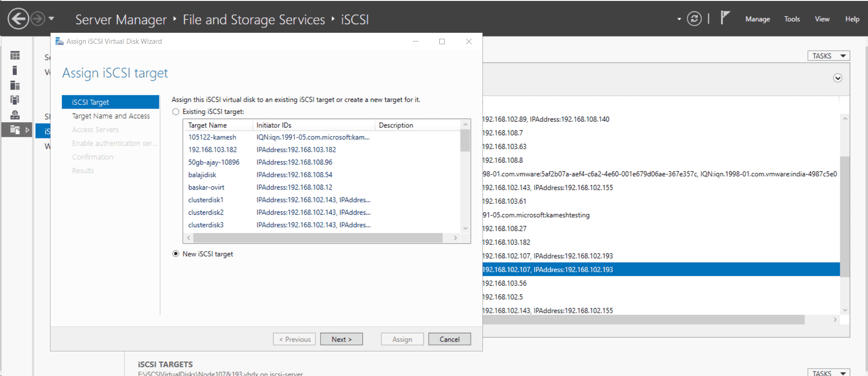Select the Existing iSCSI target radio button
The width and height of the screenshot is (868, 376).
click(x=176, y=112)
